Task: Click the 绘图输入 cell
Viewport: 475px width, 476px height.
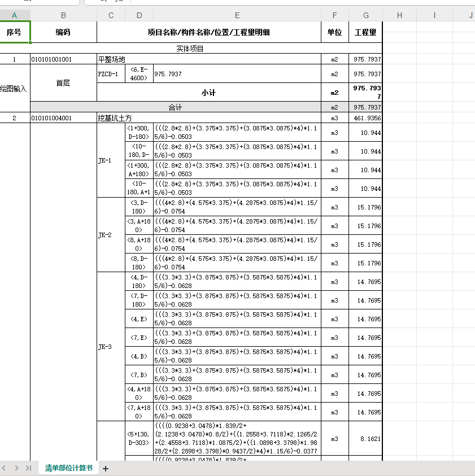Action: tap(14, 88)
